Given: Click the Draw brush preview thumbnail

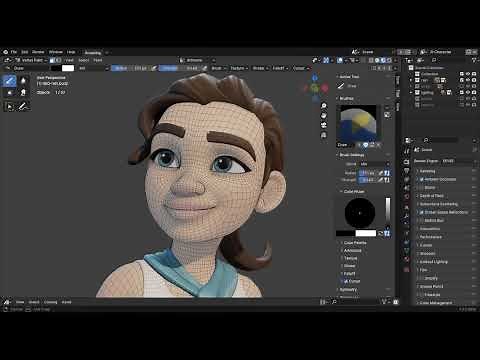Looking at the screenshot, I should click(x=358, y=123).
